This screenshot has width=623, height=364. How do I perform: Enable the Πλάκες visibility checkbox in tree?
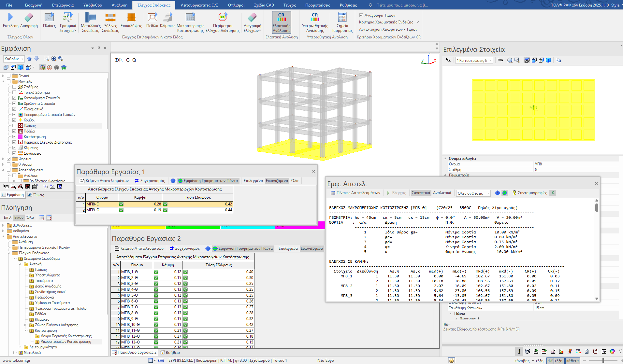click(14, 126)
